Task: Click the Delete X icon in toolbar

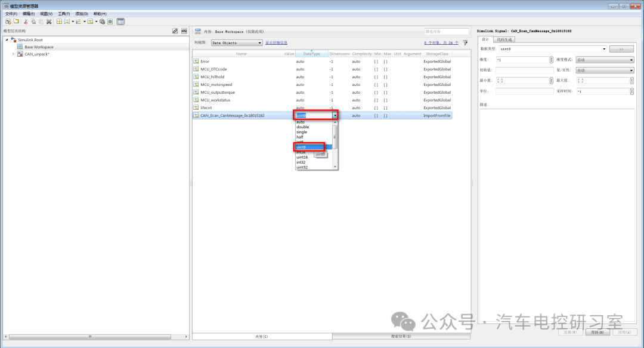Action: click(x=49, y=21)
